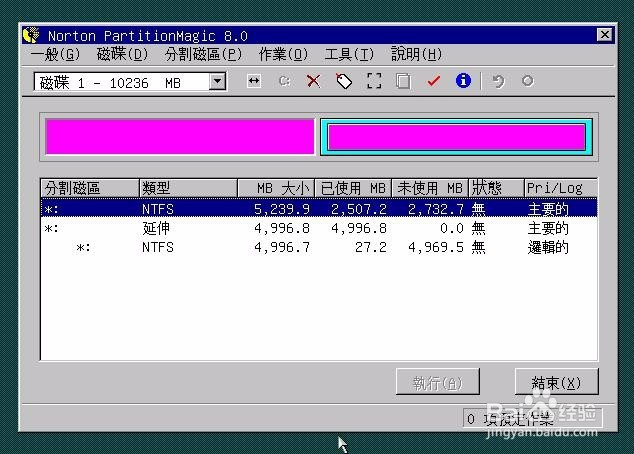
Task: Click the 類型 column header
Action: [x=188, y=188]
